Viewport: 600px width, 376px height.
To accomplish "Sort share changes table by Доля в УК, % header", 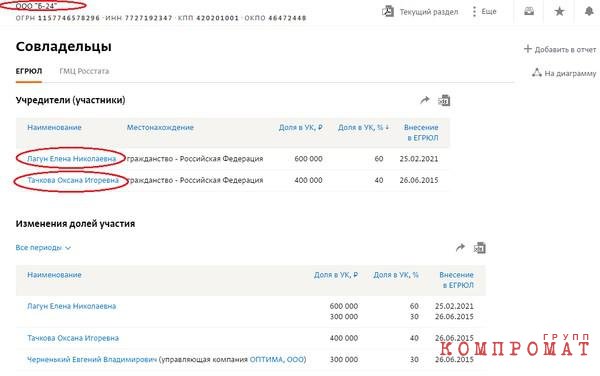I will [396, 275].
